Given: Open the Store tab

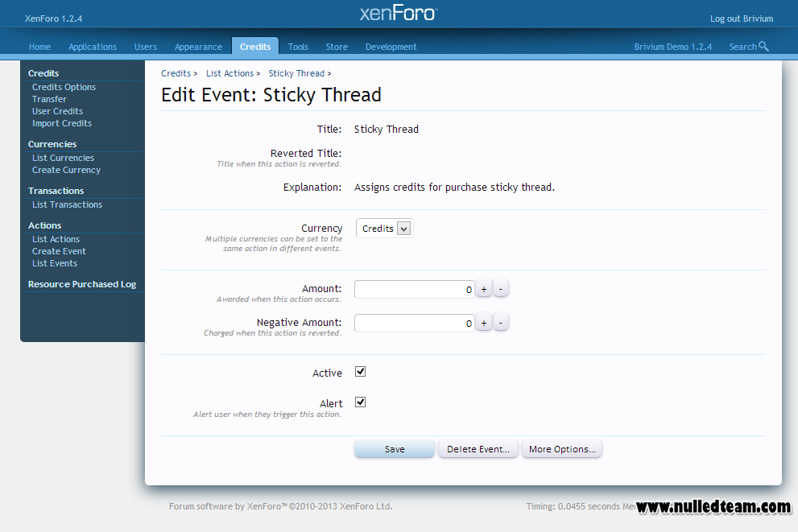Looking at the screenshot, I should pos(337,47).
